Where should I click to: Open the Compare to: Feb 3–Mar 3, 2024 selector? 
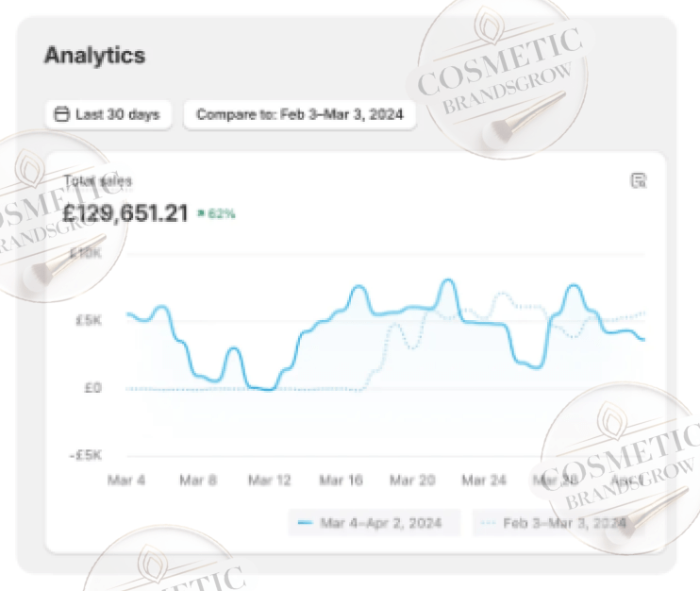[x=299, y=115]
